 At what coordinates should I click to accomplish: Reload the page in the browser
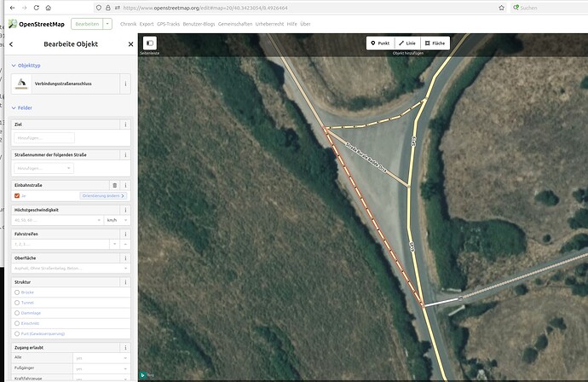click(37, 8)
